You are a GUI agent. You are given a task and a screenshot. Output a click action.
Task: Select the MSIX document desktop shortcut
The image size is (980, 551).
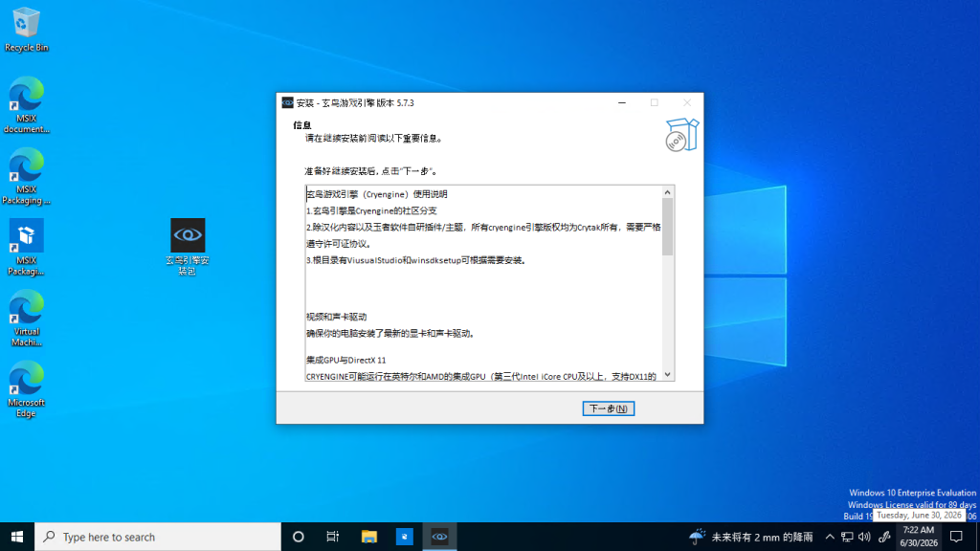(26, 105)
